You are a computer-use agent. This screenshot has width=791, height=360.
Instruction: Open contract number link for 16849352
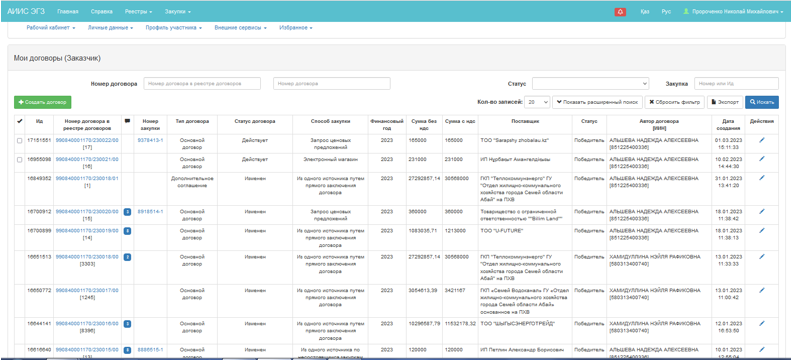pyautogui.click(x=87, y=178)
